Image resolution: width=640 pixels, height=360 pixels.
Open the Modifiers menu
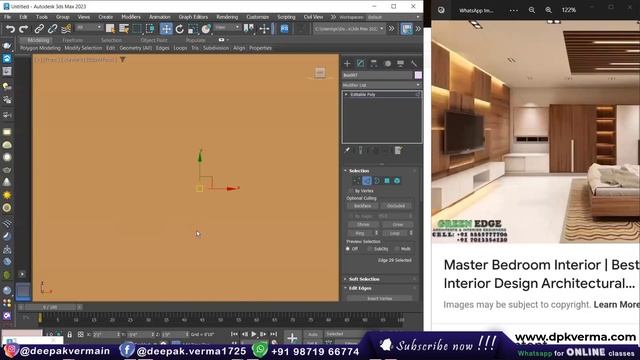(131, 17)
